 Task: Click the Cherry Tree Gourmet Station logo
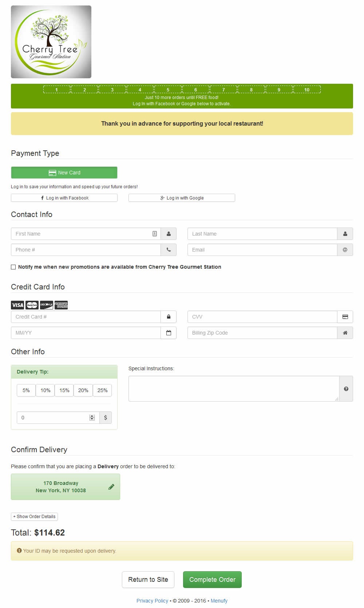51,42
